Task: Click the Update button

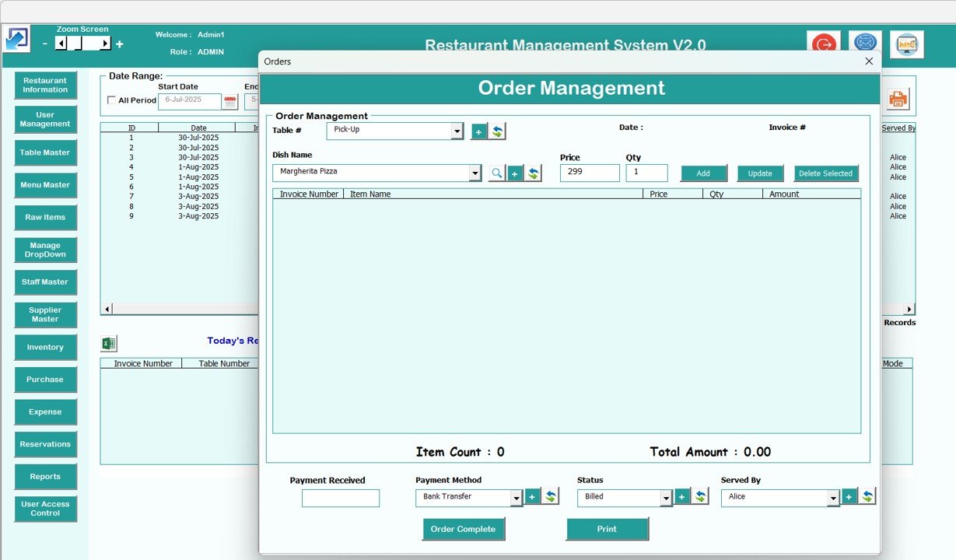Action: (x=760, y=173)
